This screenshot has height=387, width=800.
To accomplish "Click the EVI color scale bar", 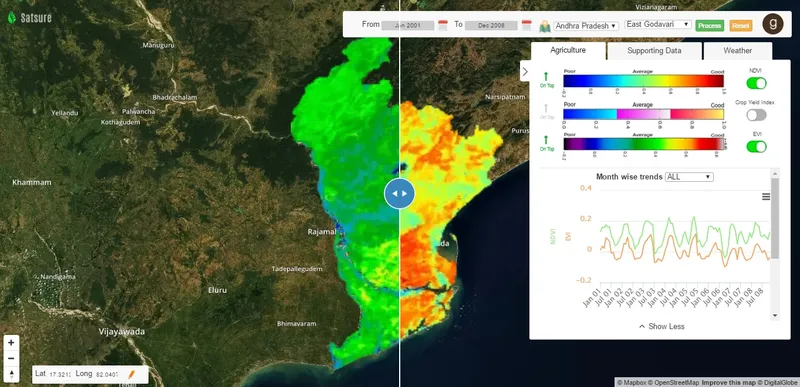I will point(643,144).
